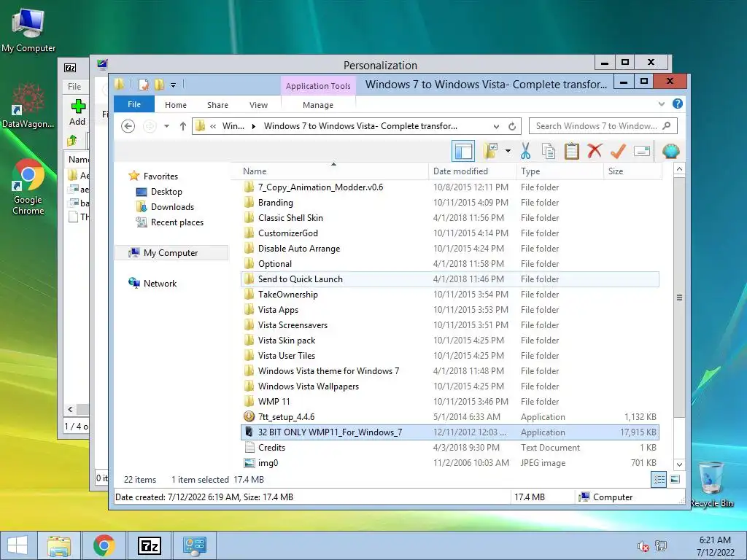Switch to large thumbnails view icon
This screenshot has width=747, height=560.
coord(675,480)
